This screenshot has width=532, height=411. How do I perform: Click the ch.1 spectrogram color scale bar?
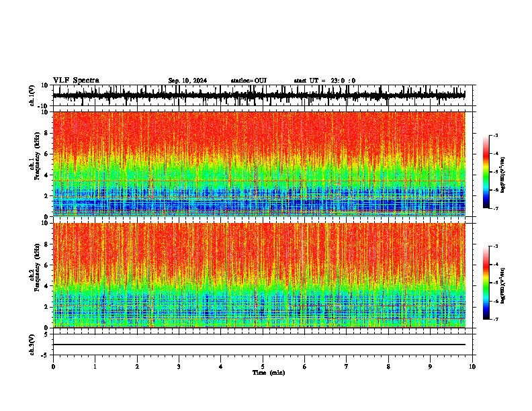click(x=486, y=172)
